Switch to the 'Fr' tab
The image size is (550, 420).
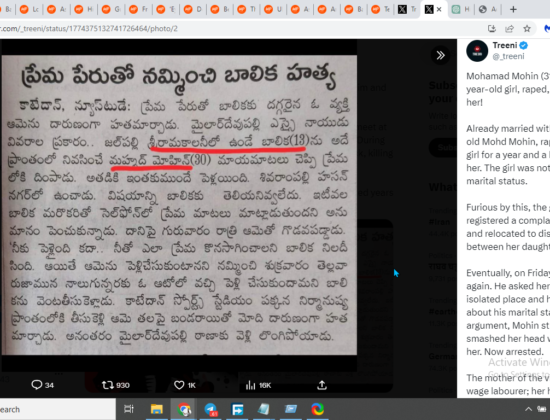pos(138,9)
